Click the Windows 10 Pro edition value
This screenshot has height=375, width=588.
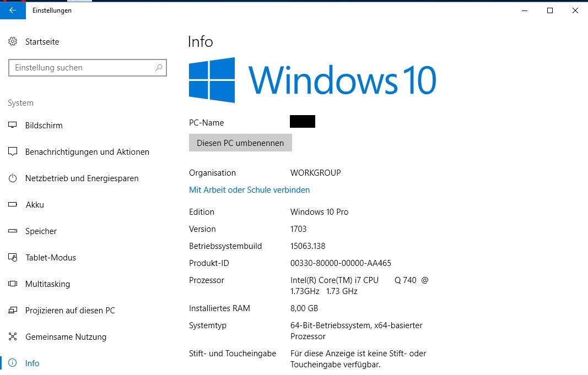[319, 212]
